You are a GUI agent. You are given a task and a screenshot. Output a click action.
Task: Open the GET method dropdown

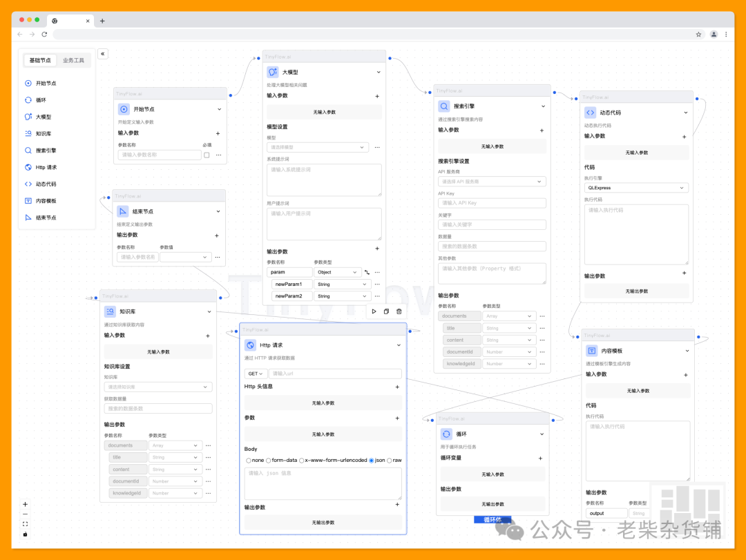(x=256, y=374)
